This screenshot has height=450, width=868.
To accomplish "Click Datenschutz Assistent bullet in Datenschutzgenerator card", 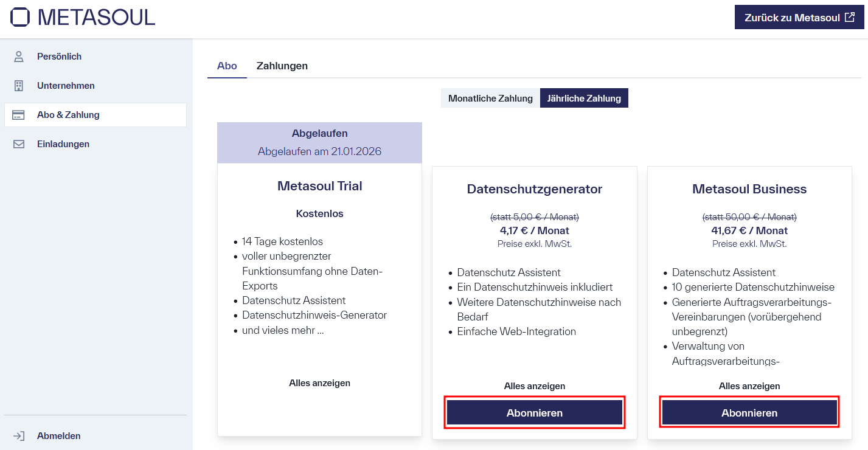I will pos(509,272).
